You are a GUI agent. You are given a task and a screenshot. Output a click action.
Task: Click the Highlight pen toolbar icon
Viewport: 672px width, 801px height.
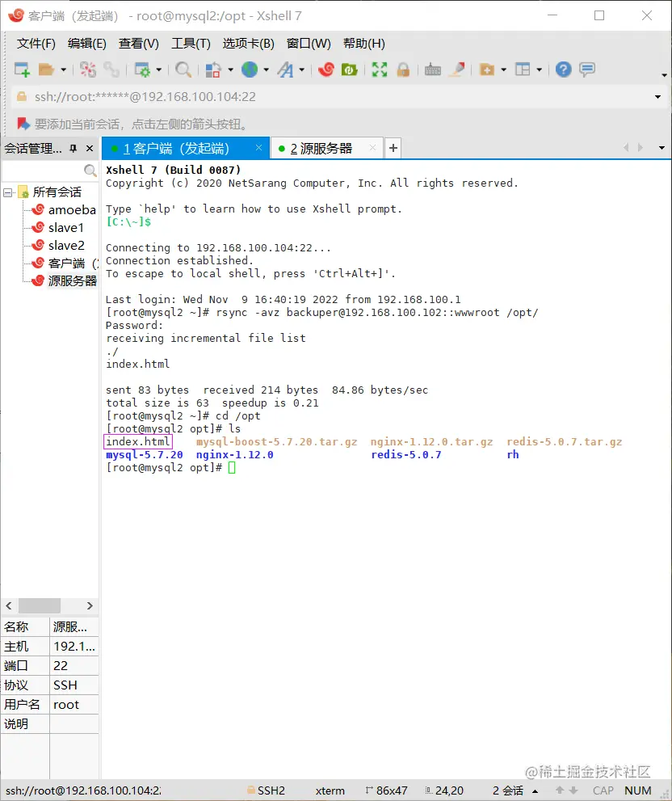(457, 70)
